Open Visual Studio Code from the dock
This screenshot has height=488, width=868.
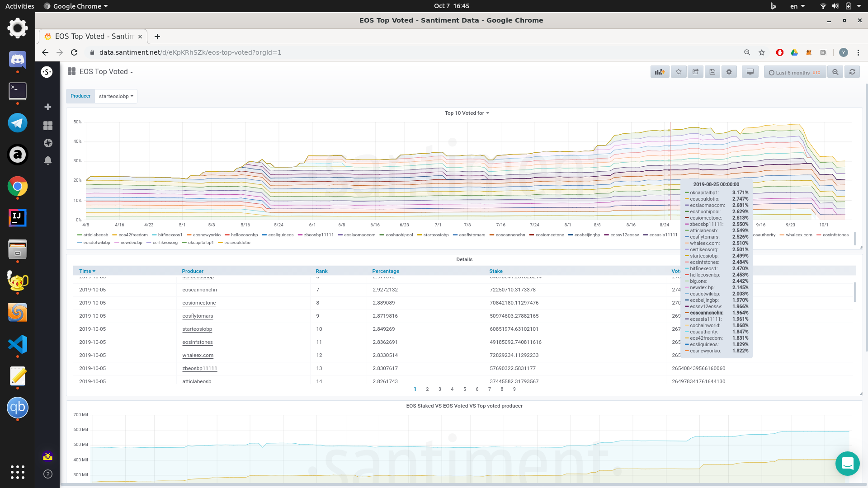pyautogui.click(x=18, y=344)
